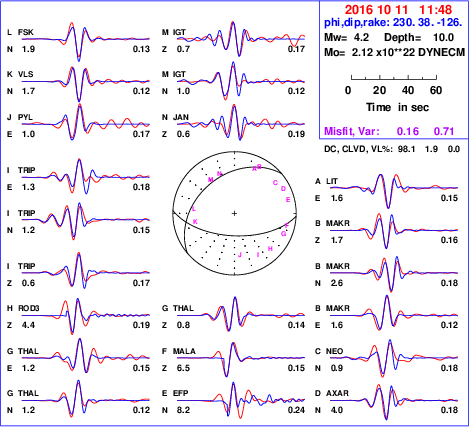Click the PYL E-component waveform trace
The height and width of the screenshot is (427, 469).
pos(86,122)
